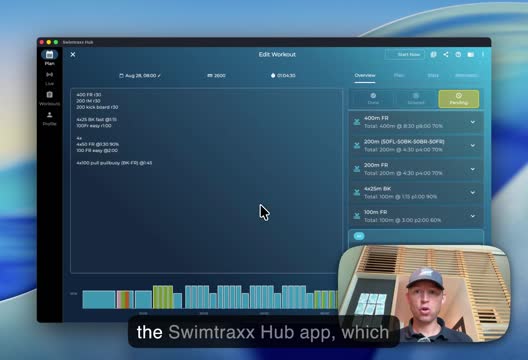Open the Profile section in the sidebar
The height and width of the screenshot is (360, 528).
click(50, 119)
